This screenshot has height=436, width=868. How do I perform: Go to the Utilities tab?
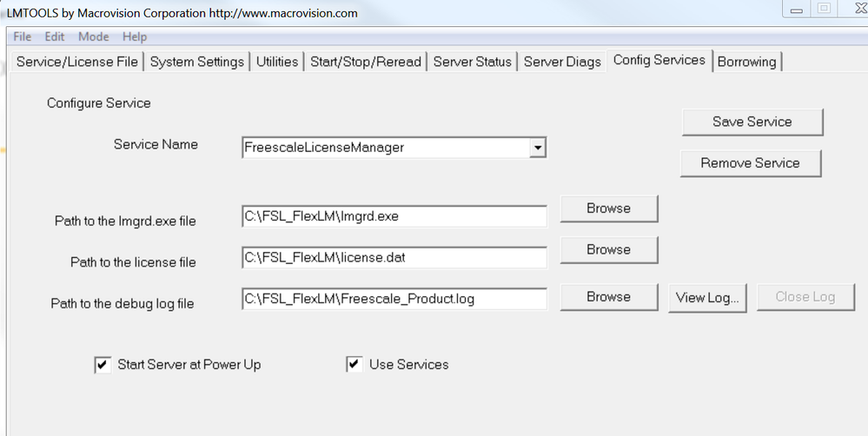pyautogui.click(x=277, y=62)
